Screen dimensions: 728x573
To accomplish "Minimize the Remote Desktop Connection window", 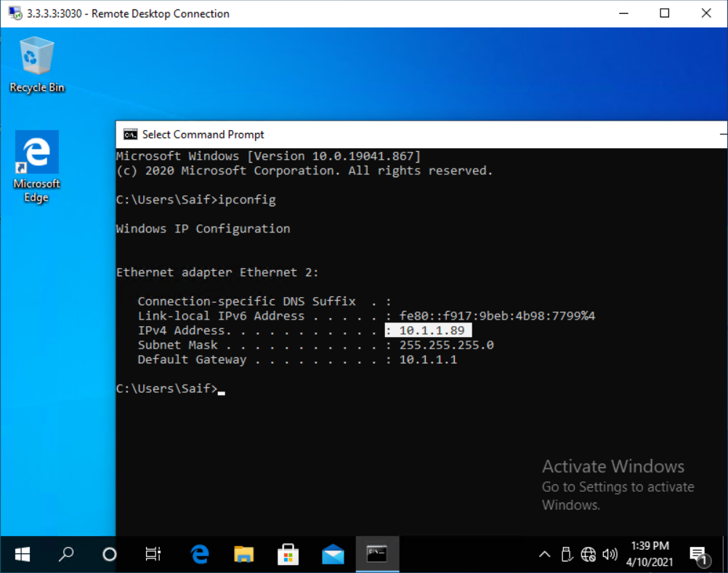I will point(623,14).
